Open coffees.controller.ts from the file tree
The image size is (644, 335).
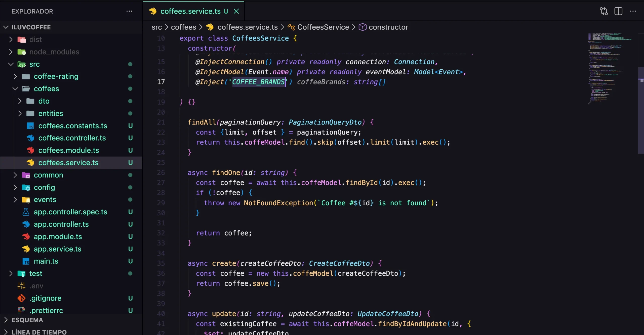pos(72,138)
